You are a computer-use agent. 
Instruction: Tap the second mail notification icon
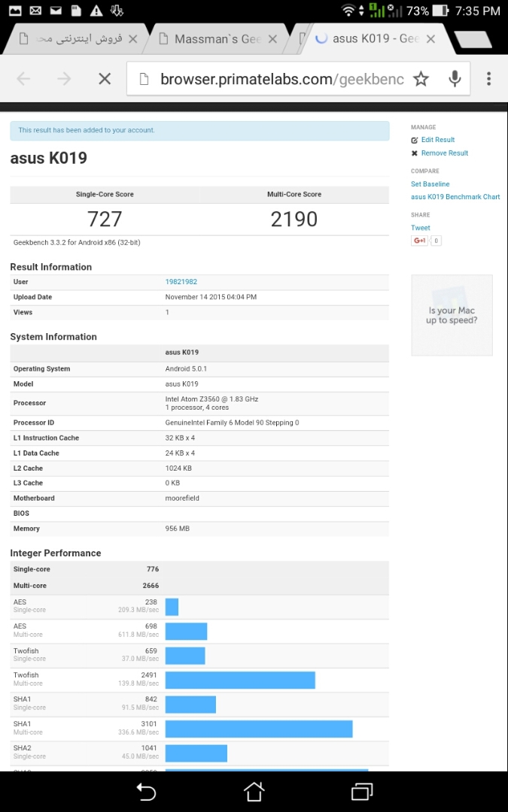(x=56, y=11)
